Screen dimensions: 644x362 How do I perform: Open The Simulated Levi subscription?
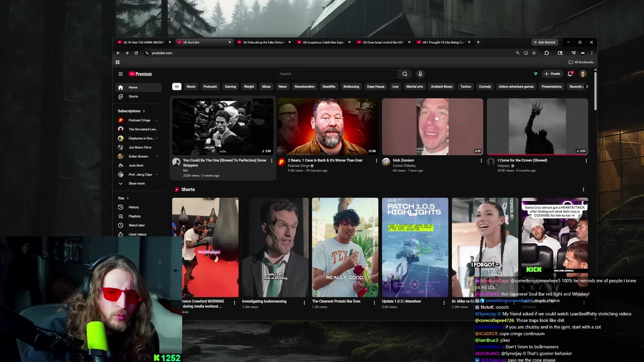pos(138,129)
